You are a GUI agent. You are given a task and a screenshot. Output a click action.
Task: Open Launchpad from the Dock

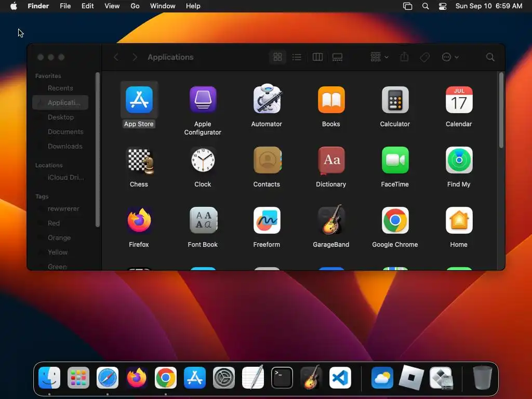pos(78,378)
